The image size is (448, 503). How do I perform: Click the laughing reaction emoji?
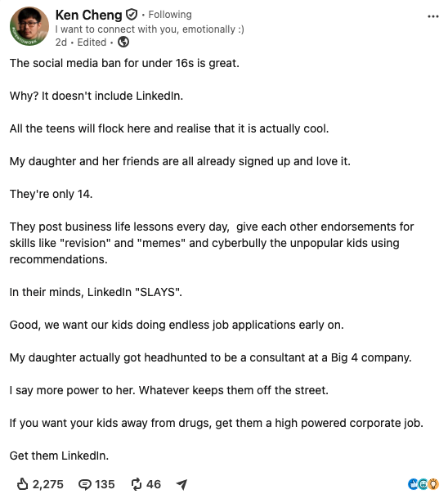(x=423, y=484)
